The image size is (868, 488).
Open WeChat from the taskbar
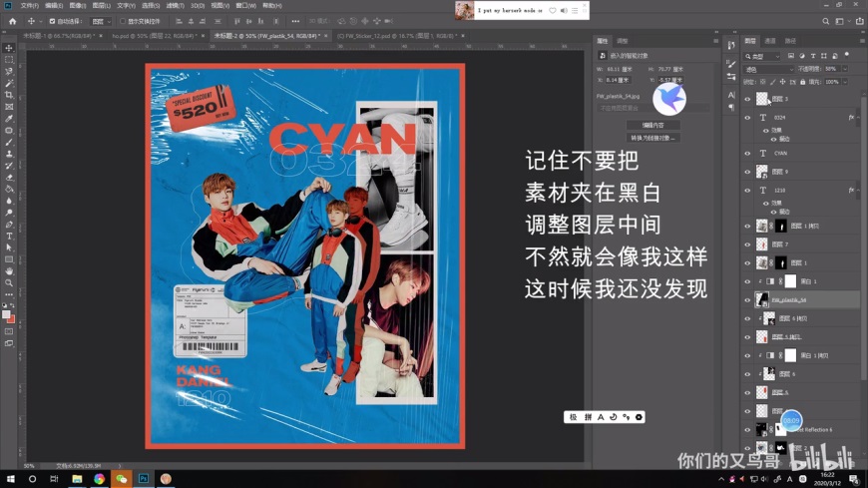pyautogui.click(x=122, y=479)
